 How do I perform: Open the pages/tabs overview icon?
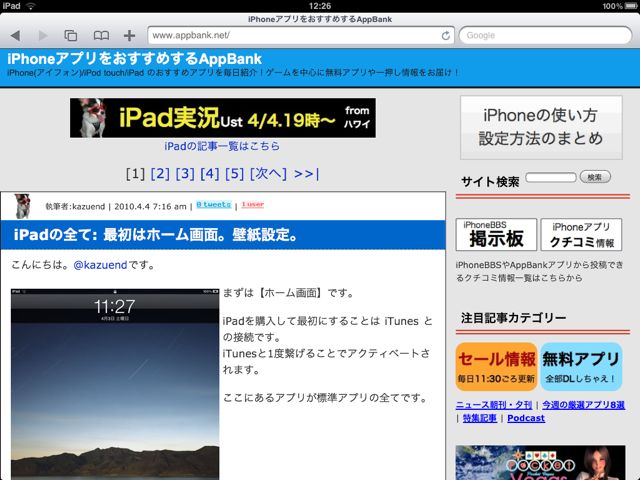point(71,36)
